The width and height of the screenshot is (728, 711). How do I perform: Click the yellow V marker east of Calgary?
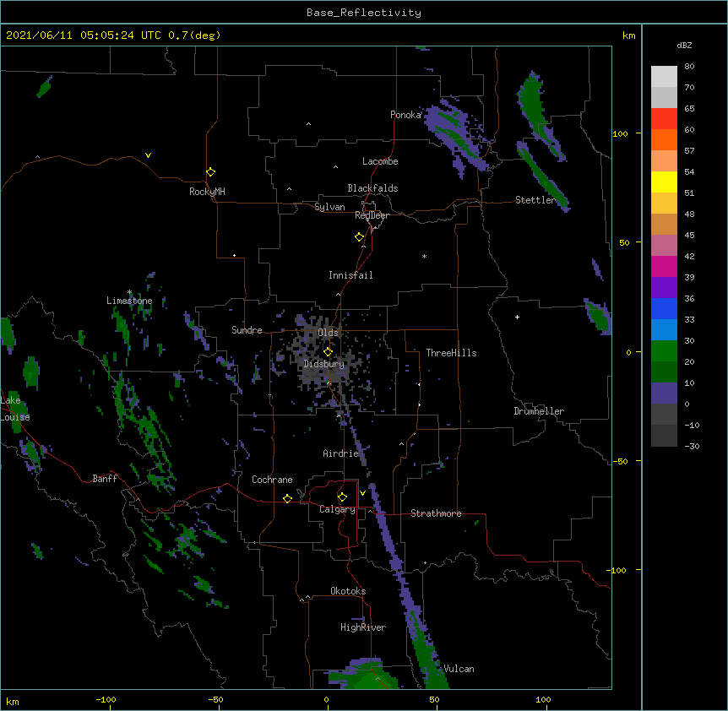click(x=362, y=493)
